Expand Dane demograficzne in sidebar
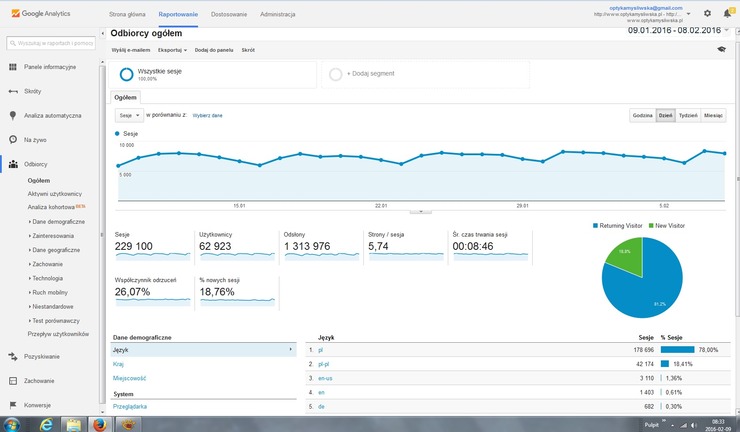This screenshot has width=740, height=432. pyautogui.click(x=57, y=221)
